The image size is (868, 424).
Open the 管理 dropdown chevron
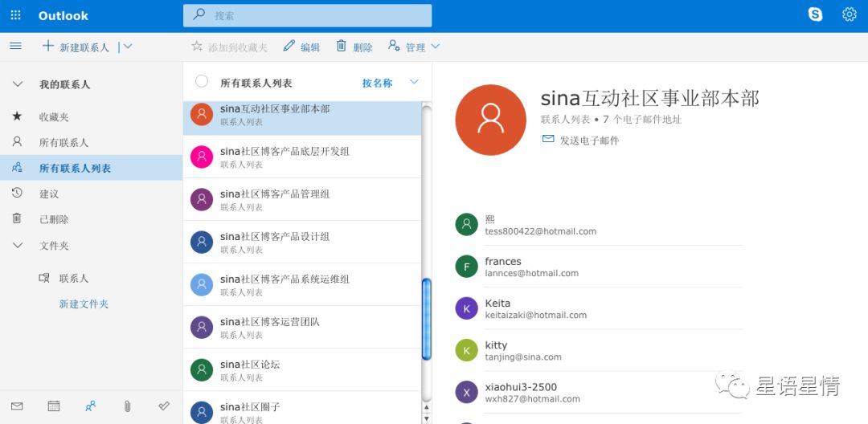(436, 47)
